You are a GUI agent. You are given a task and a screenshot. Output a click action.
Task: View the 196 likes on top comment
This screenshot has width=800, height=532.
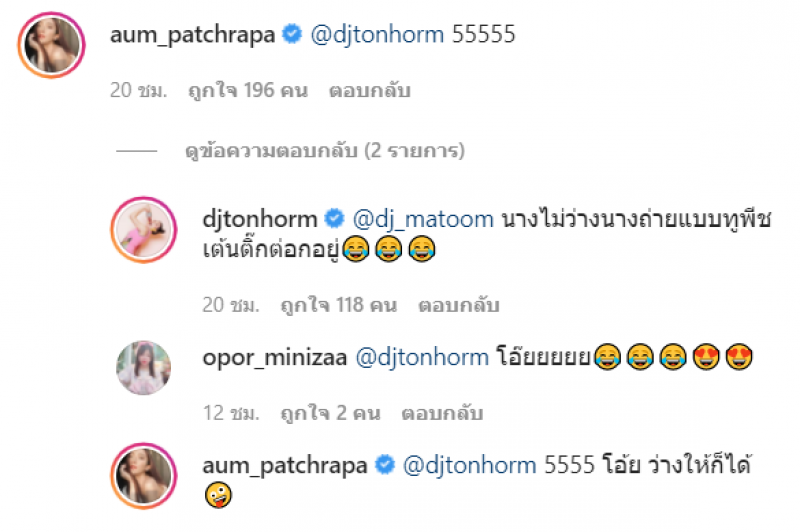coord(248,91)
